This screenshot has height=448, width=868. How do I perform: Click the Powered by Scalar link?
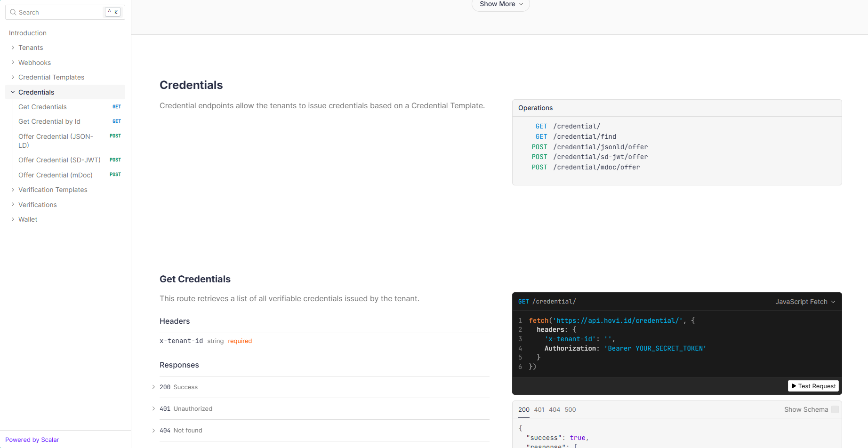(x=32, y=440)
